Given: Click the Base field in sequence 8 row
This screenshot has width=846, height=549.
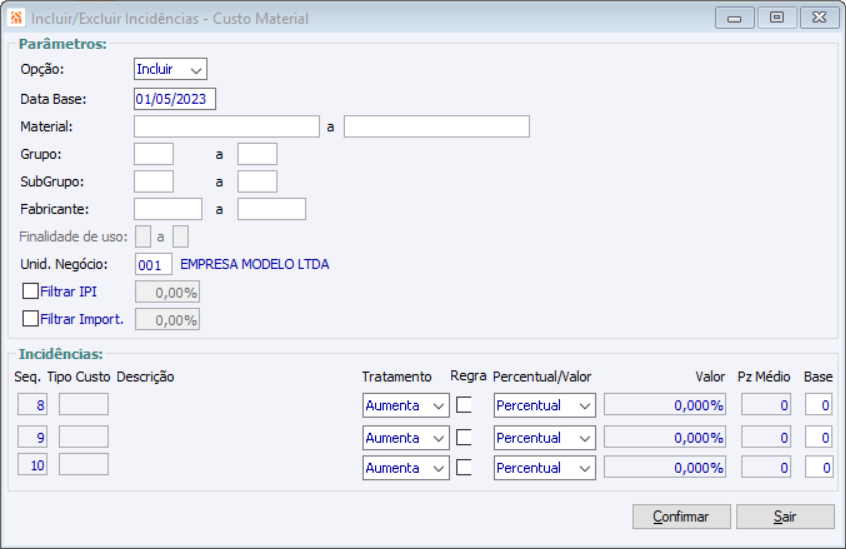Looking at the screenshot, I should [x=819, y=405].
